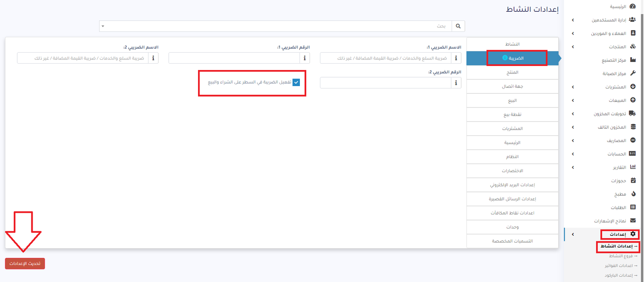Switch to the نقطة بيع settings tab

[512, 115]
